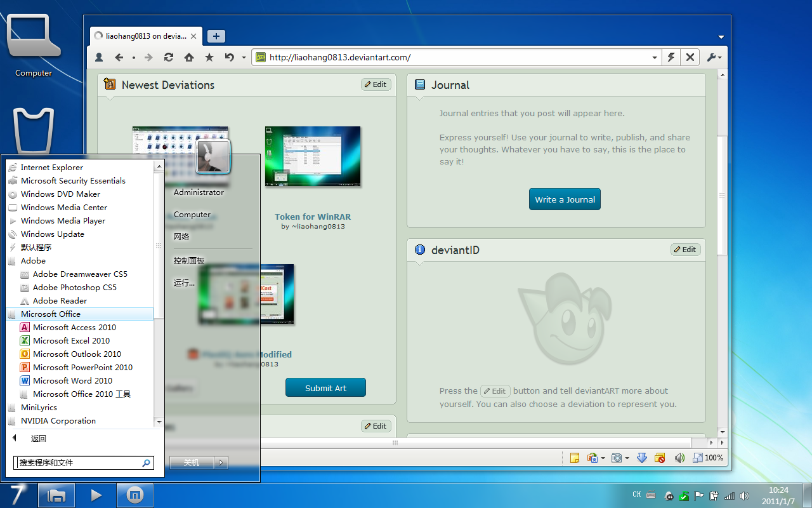This screenshot has width=812, height=508.
Task: Select the liaohang0813 deviantART tab
Action: [147, 36]
